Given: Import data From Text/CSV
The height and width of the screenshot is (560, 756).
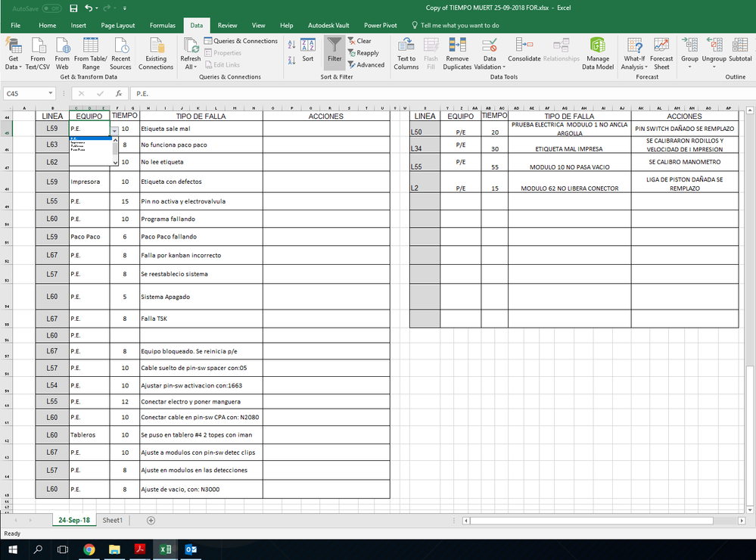Looking at the screenshot, I should (38, 54).
